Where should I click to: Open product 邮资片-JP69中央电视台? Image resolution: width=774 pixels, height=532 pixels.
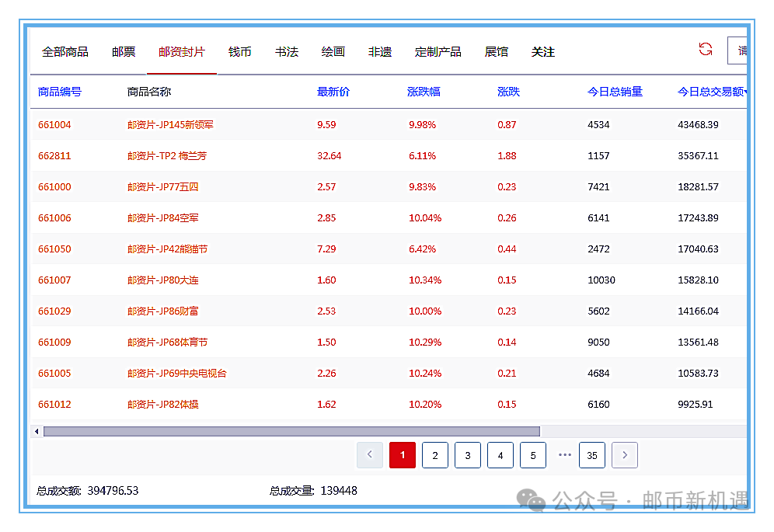click(x=176, y=374)
